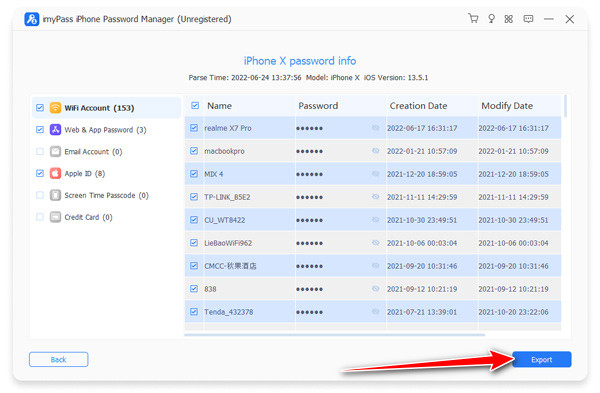The height and width of the screenshot is (393, 600).
Task: Check the Credit Card checkbox
Action: [40, 217]
